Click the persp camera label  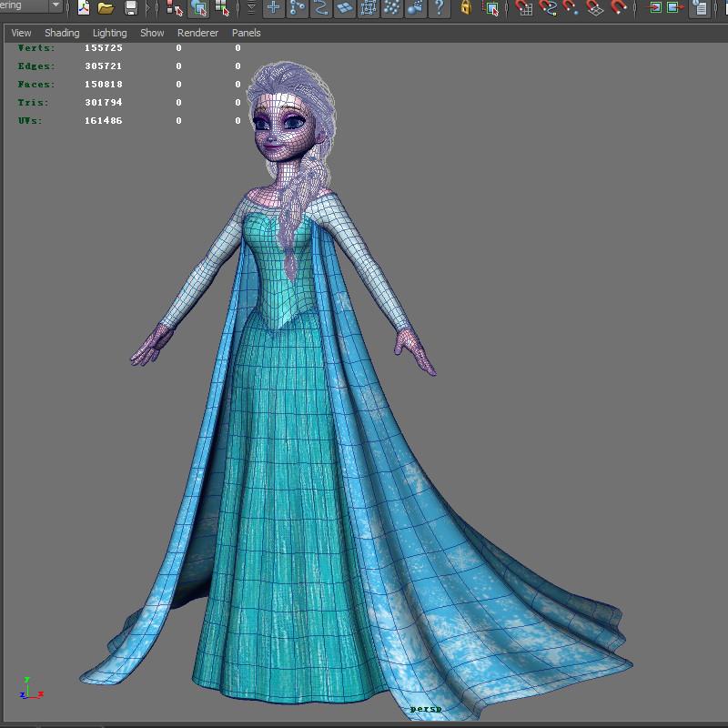click(425, 709)
